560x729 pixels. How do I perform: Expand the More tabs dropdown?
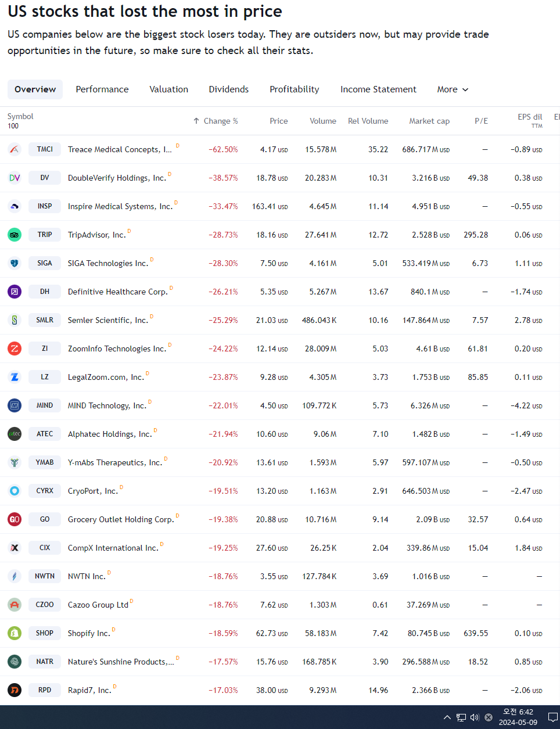pyautogui.click(x=453, y=89)
